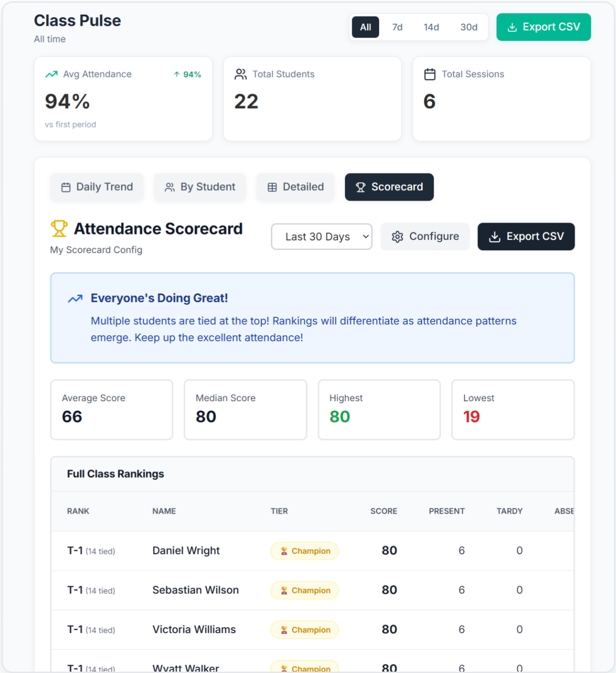Click the dark Export CSV button
This screenshot has width=616, height=673.
pos(526,236)
